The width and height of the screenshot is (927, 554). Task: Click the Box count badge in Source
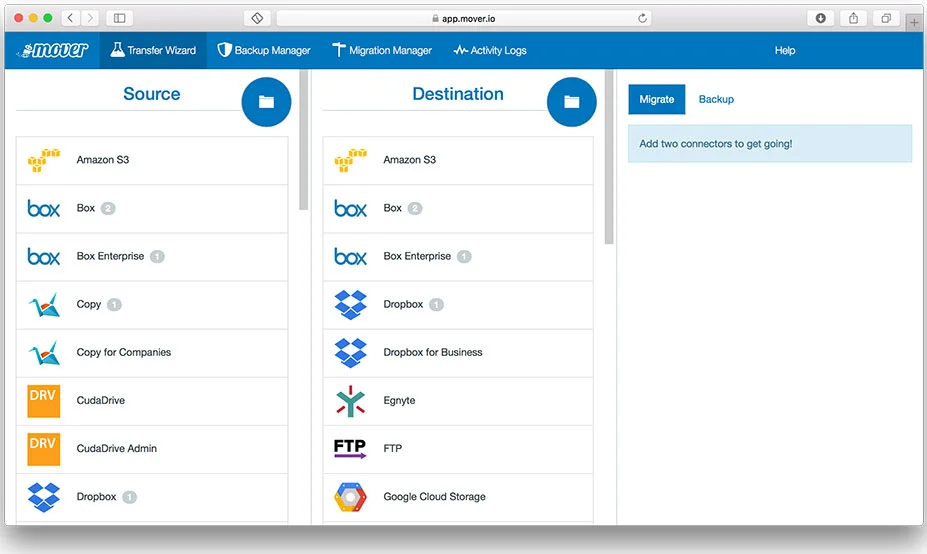(108, 208)
